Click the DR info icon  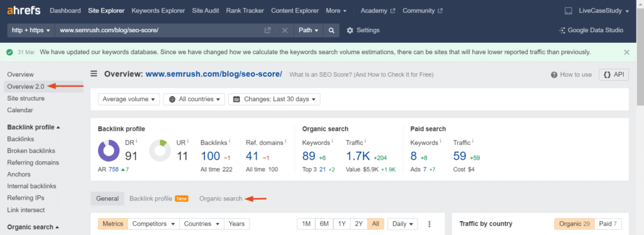(136, 141)
